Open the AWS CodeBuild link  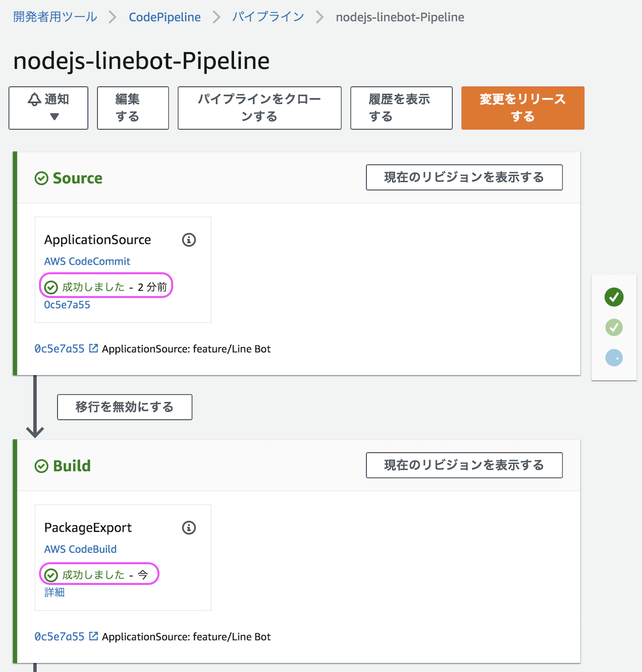point(81,549)
